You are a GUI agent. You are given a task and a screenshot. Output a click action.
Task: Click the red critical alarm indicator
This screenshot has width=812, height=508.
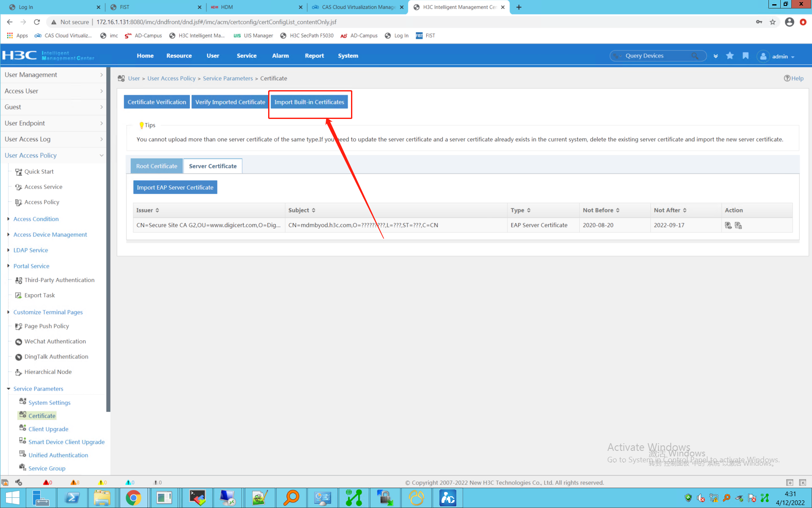(47, 482)
